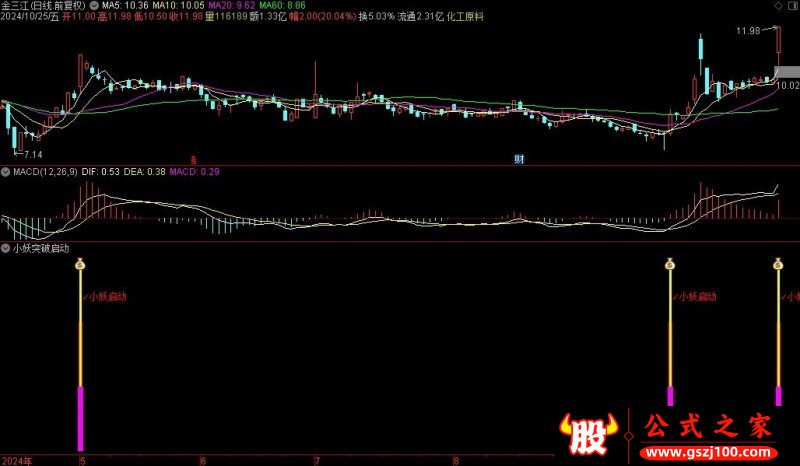The height and width of the screenshot is (466, 800).
Task: Click the date 2024/10/25/五
Action: coord(30,16)
